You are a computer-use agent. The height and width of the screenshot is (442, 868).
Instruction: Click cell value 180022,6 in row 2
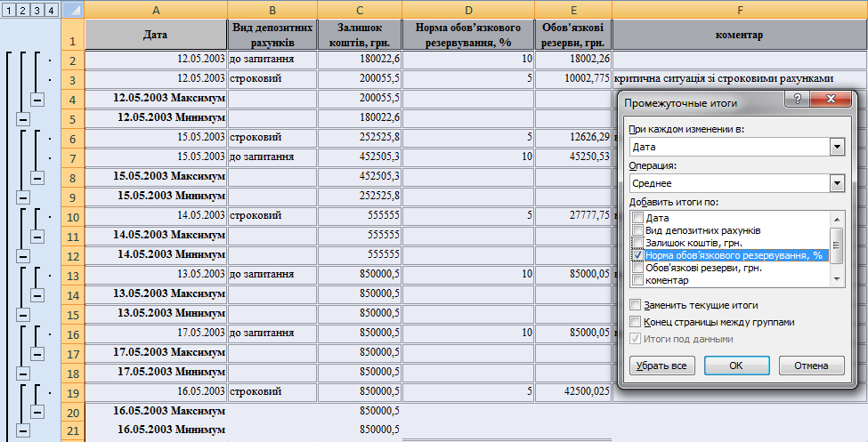360,59
